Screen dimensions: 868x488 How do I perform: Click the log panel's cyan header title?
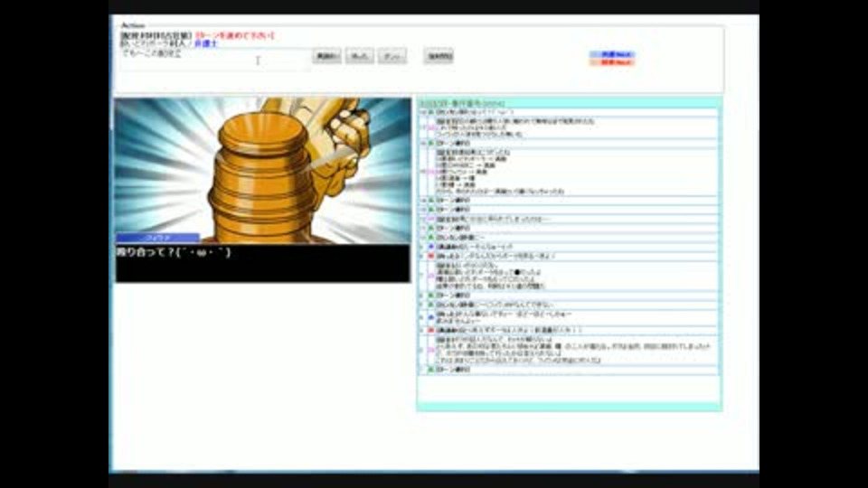(462, 103)
